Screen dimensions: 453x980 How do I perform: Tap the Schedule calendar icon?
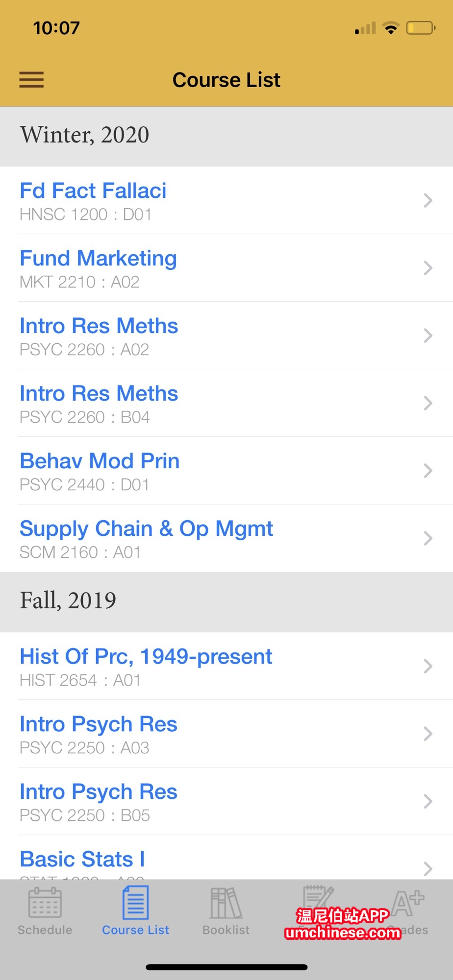[45, 902]
